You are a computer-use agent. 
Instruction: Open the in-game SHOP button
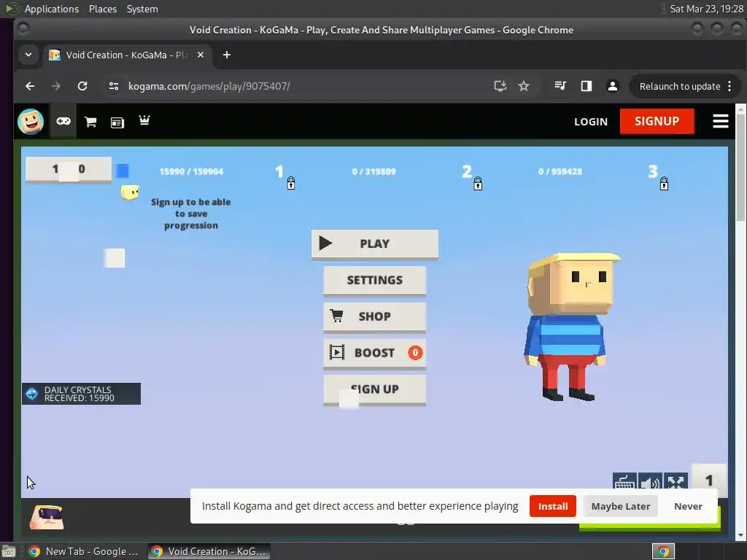point(375,316)
